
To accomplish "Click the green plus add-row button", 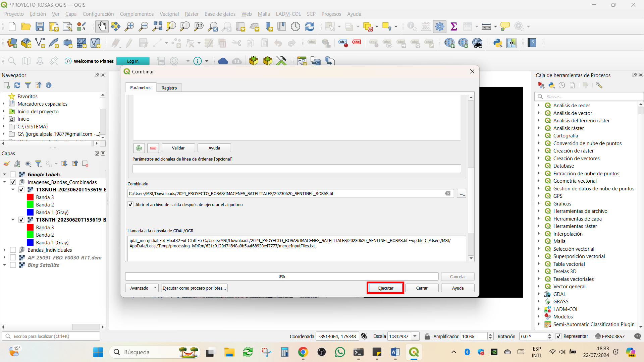I will pos(139,148).
